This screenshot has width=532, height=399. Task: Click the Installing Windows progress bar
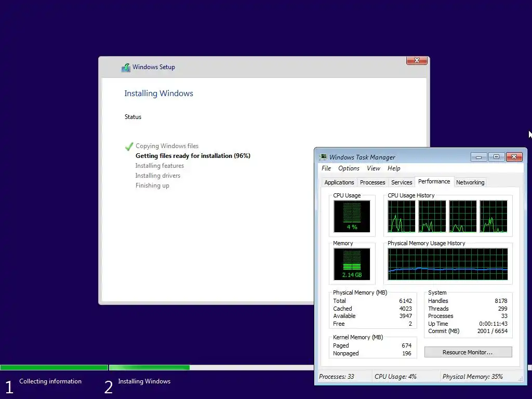coord(211,367)
